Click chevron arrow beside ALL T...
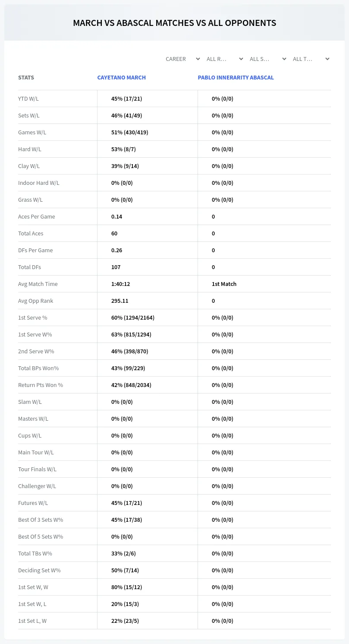Image resolution: width=349 pixels, height=644 pixels. 327,59
